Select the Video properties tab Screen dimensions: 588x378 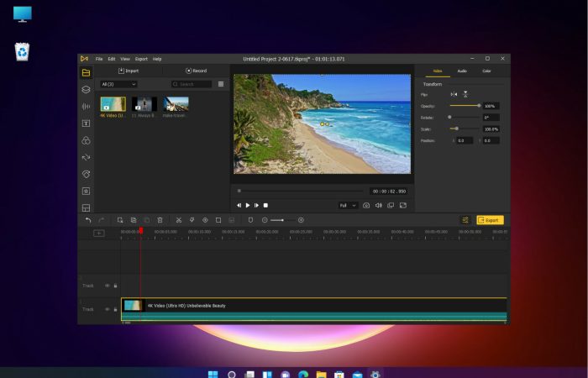pos(438,71)
